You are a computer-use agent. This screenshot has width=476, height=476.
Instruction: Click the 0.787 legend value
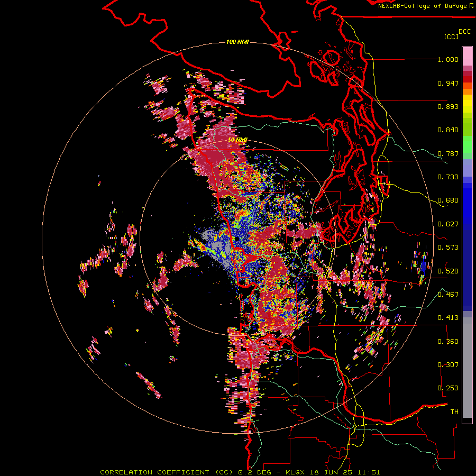click(x=448, y=153)
